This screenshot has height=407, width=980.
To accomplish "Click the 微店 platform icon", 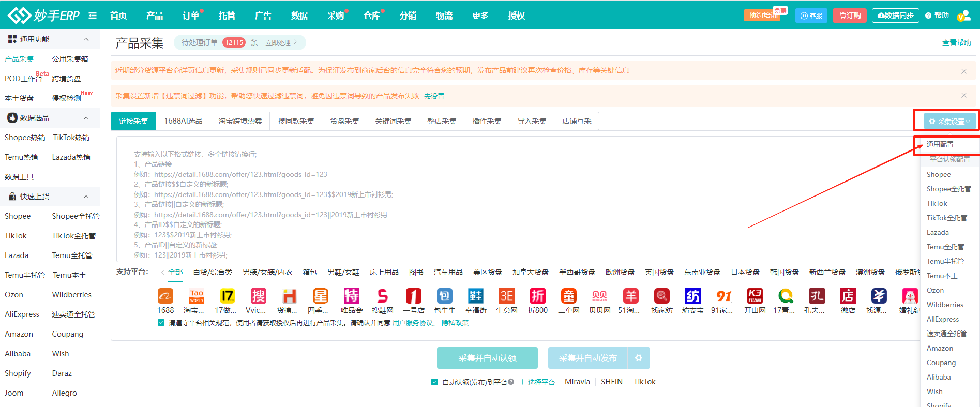I will pos(848,296).
